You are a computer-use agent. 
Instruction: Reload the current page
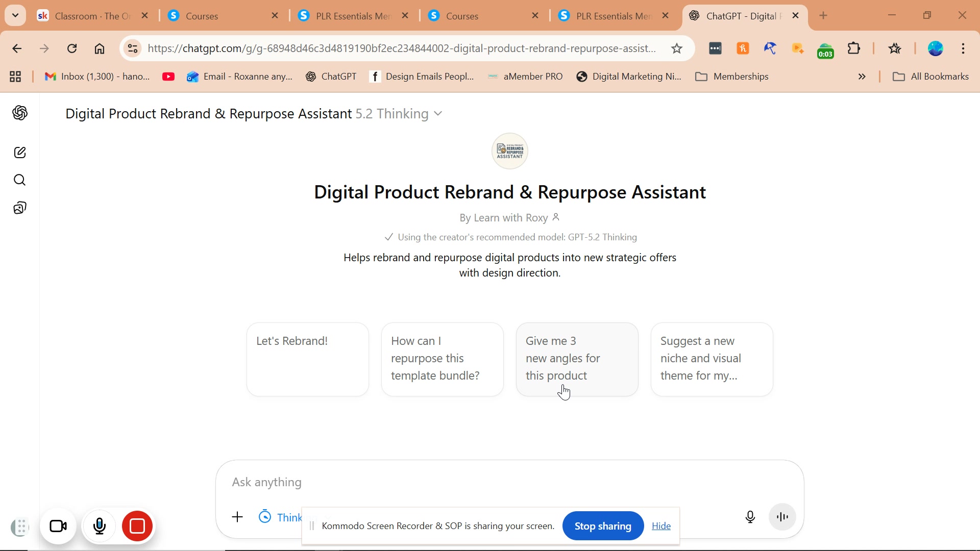[x=72, y=48]
